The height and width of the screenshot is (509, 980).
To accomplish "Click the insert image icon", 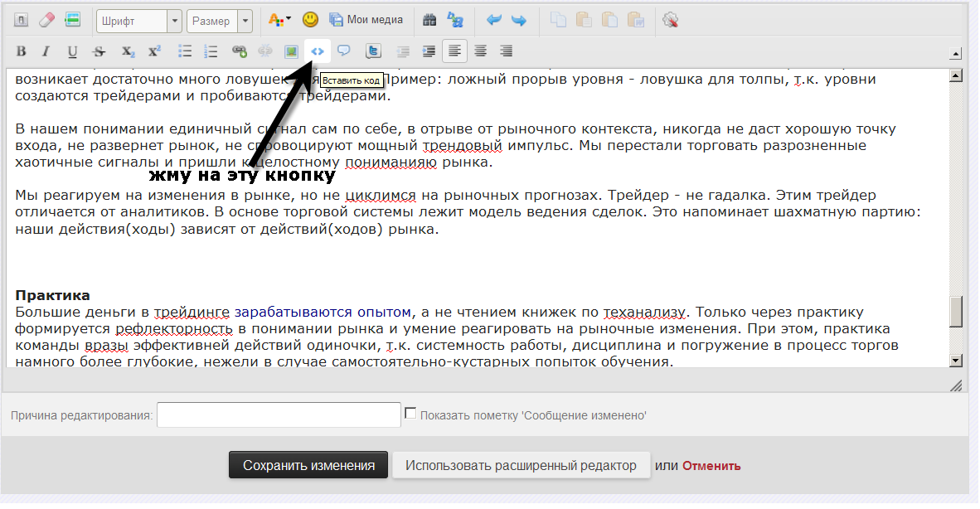I will pyautogui.click(x=291, y=51).
